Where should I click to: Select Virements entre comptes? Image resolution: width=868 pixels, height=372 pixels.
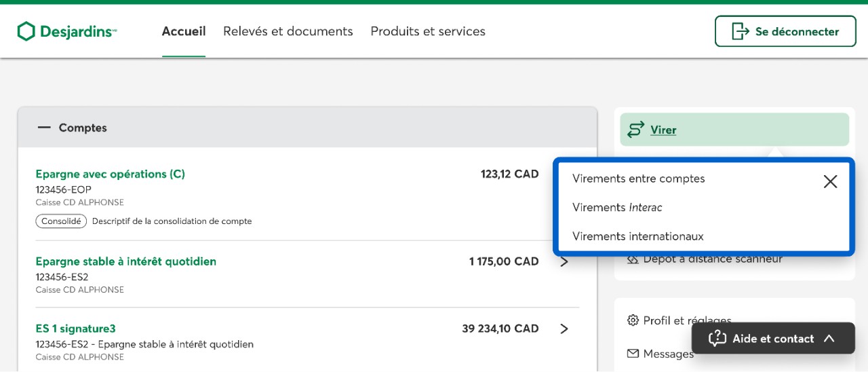(x=638, y=179)
